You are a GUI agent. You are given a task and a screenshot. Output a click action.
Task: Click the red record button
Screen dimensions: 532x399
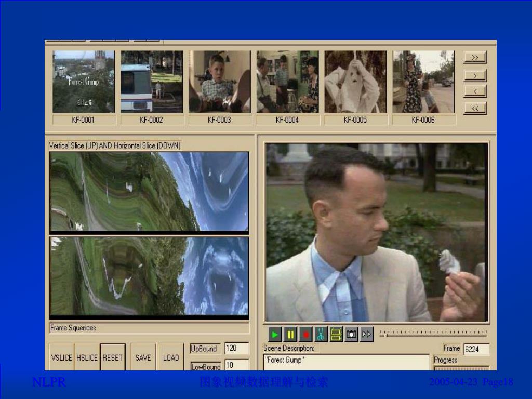(305, 335)
